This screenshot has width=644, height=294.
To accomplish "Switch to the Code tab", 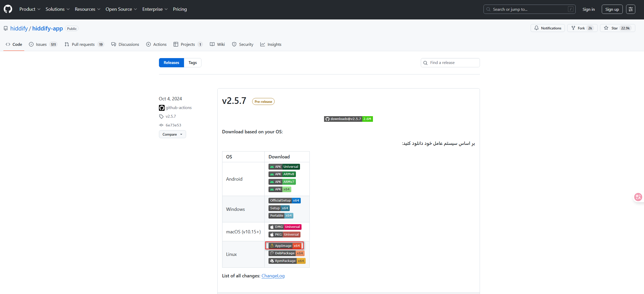I will pyautogui.click(x=14, y=44).
